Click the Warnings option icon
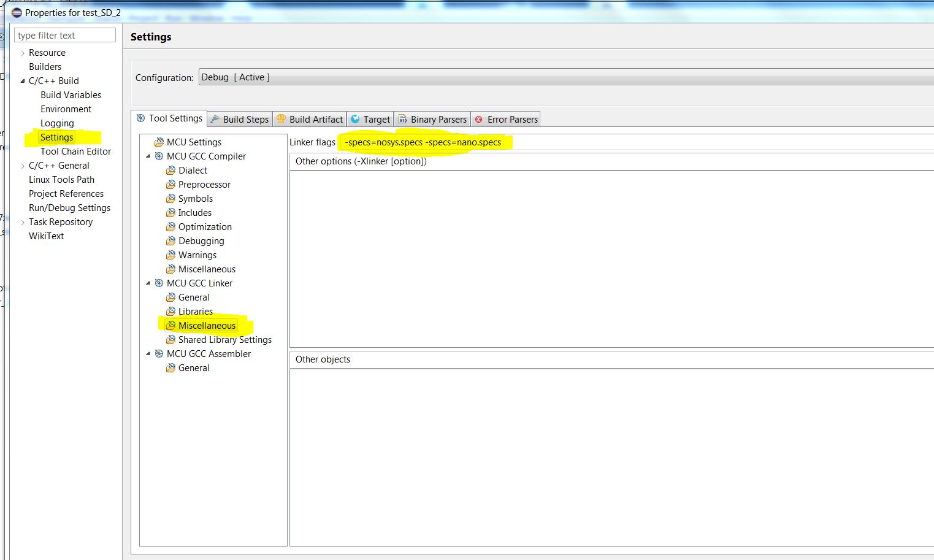 click(170, 255)
